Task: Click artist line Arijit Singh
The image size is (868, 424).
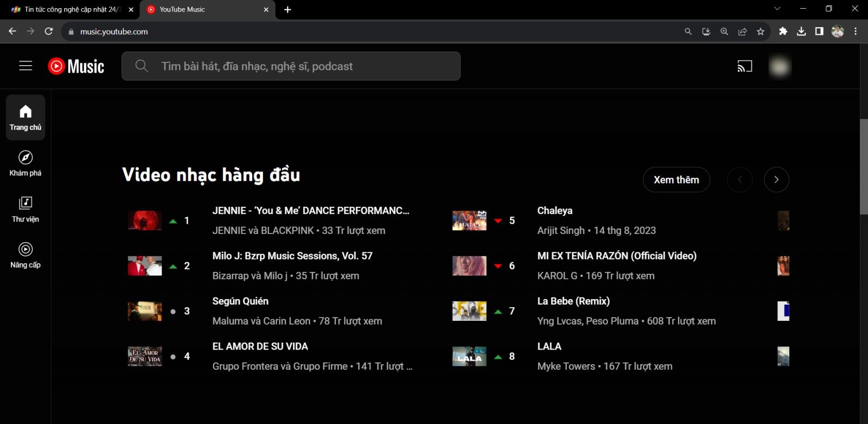Action: (x=561, y=231)
